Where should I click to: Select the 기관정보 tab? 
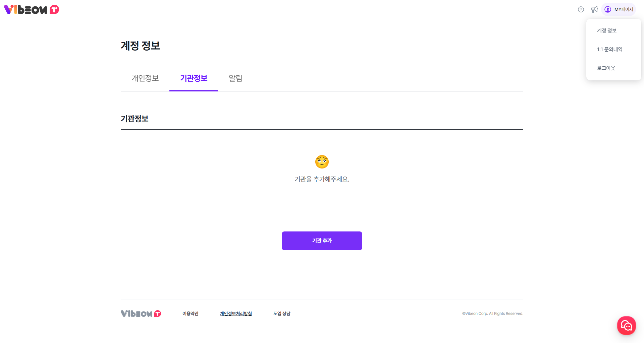tap(194, 78)
